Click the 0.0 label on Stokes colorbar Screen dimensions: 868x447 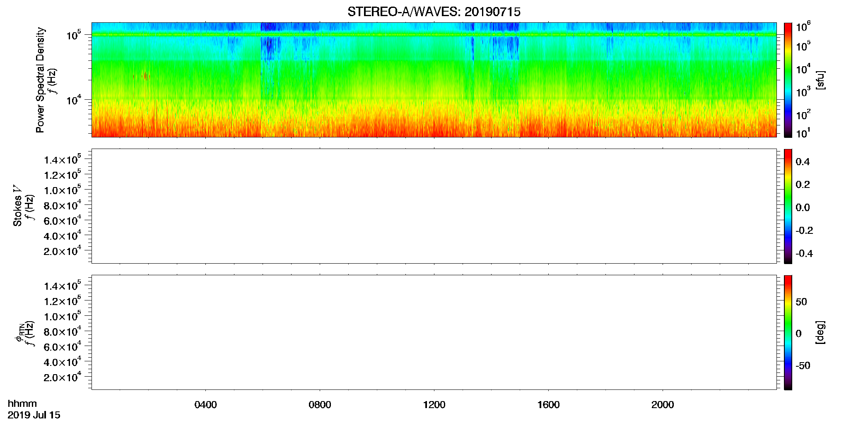803,207
